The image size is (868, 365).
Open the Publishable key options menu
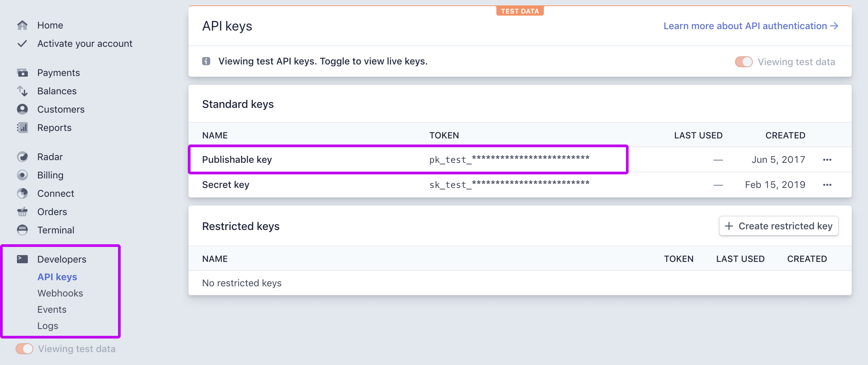pos(828,159)
